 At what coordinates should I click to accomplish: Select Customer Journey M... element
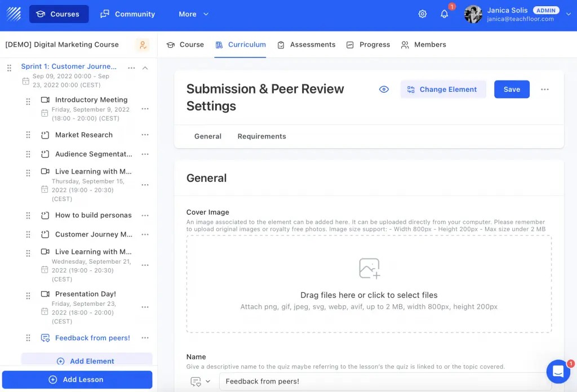click(x=94, y=234)
